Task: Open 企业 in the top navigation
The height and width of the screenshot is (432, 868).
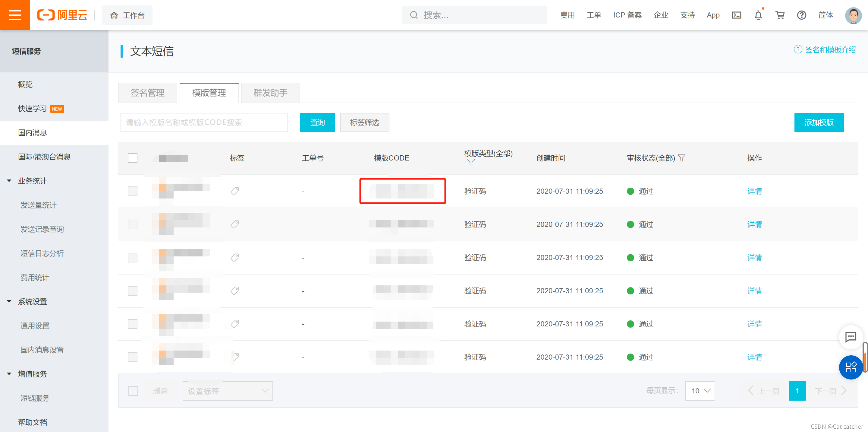Action: 661,15
